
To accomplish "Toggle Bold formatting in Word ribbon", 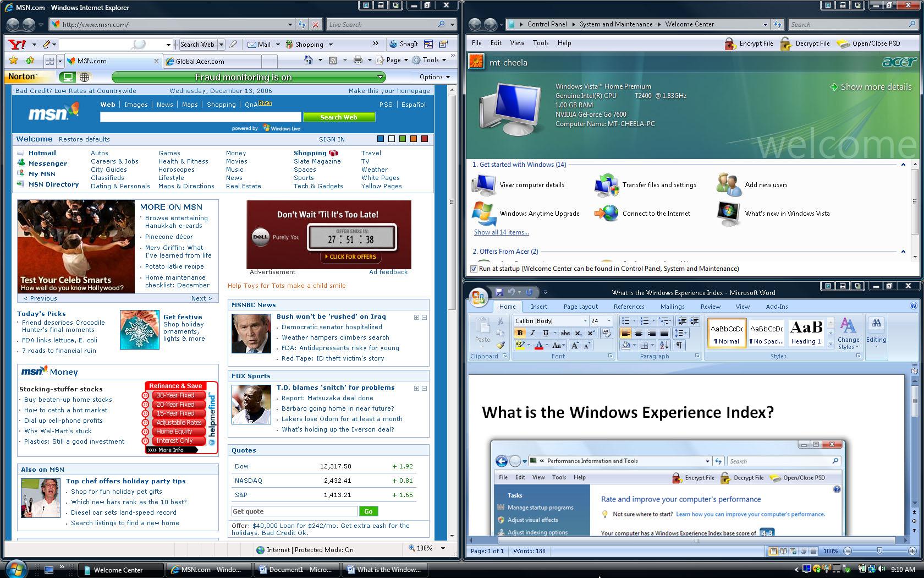I will click(x=520, y=332).
